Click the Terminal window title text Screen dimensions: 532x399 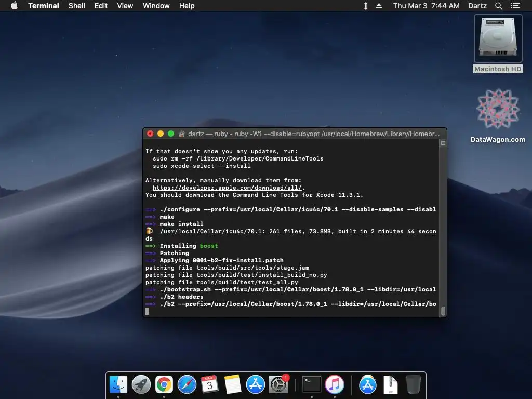314,134
